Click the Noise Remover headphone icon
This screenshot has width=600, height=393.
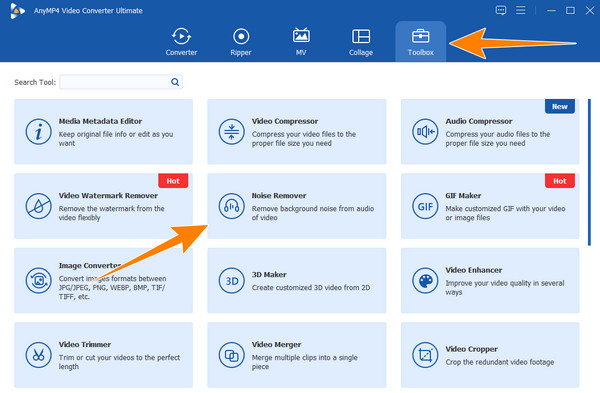click(x=232, y=206)
